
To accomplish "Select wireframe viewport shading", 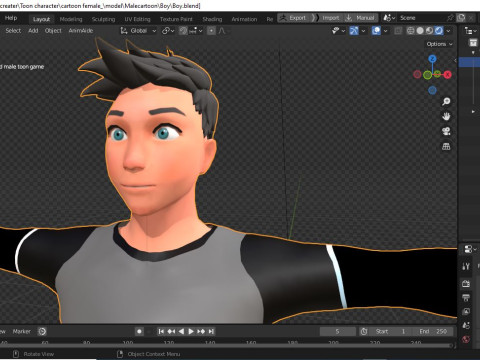I will (410, 31).
